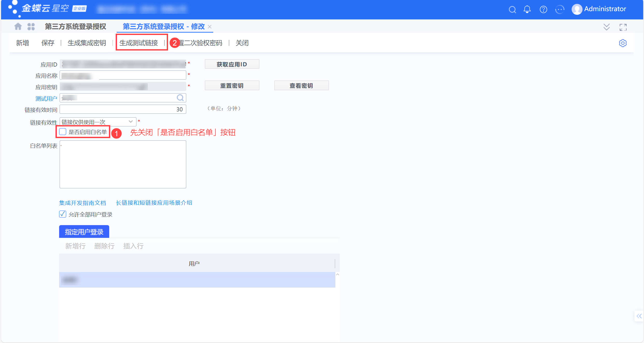Click the 查看密钥 button
This screenshot has width=644, height=343.
(301, 85)
